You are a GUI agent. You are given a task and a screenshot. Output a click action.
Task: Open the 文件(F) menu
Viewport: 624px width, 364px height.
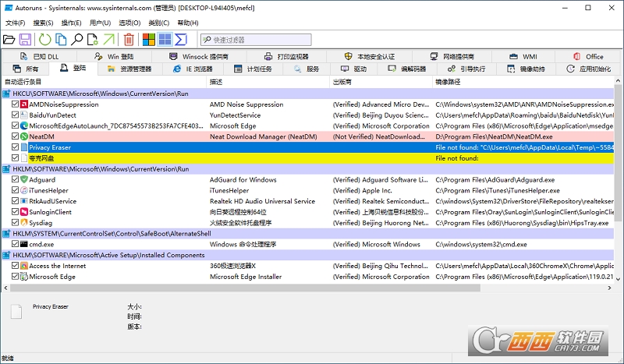pyautogui.click(x=15, y=23)
